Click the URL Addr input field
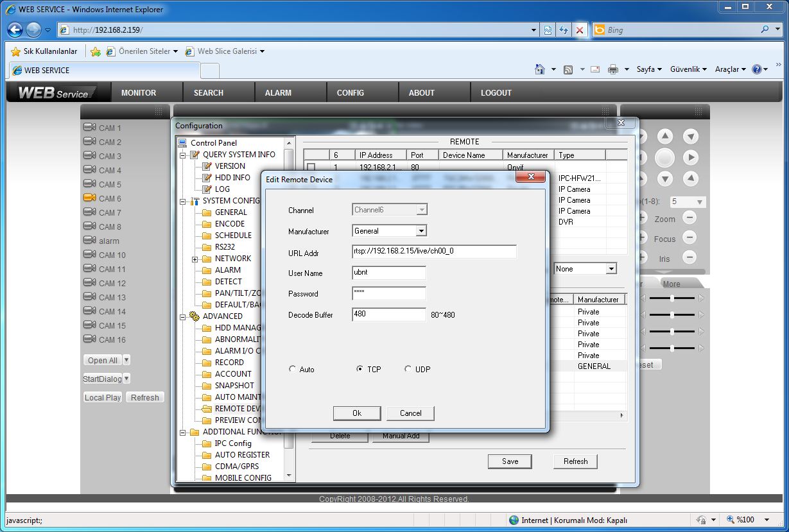Image resolution: width=789 pixels, height=532 pixels. click(434, 251)
